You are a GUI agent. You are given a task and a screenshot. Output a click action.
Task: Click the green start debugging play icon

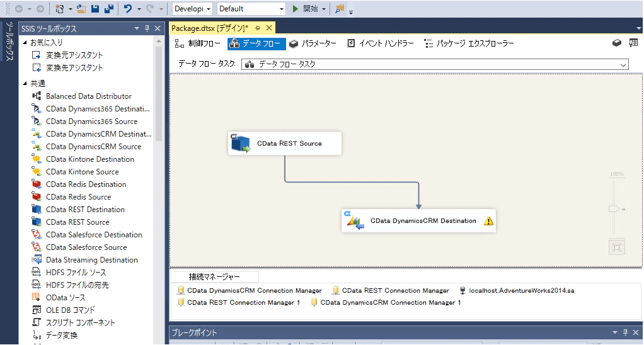295,9
